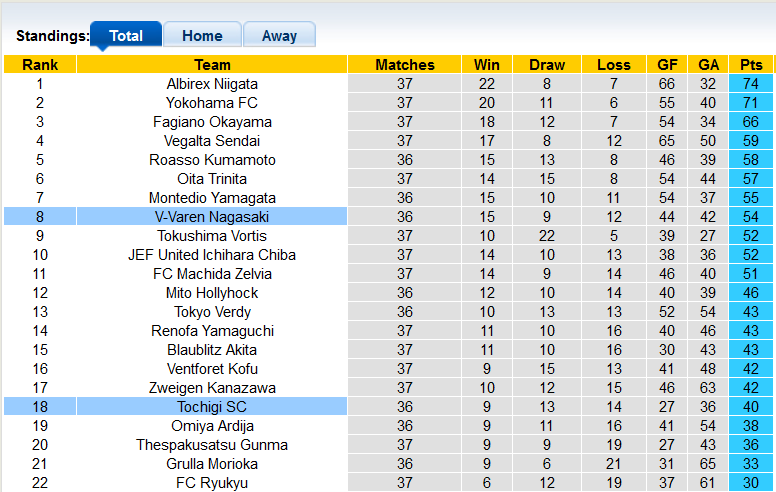Open the Omiya Ardija team link
The image size is (776, 492).
coord(212,426)
